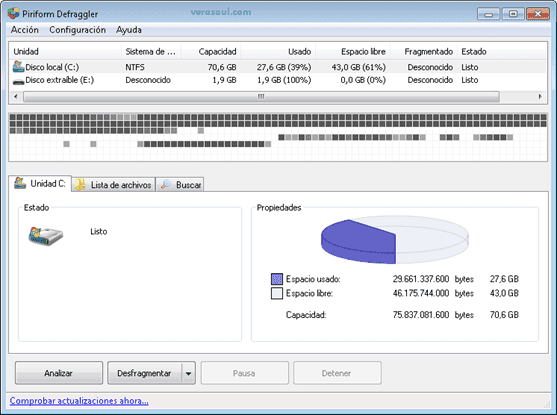This screenshot has width=557, height=415.
Task: Close the Defraggler window
Action: pyautogui.click(x=538, y=14)
